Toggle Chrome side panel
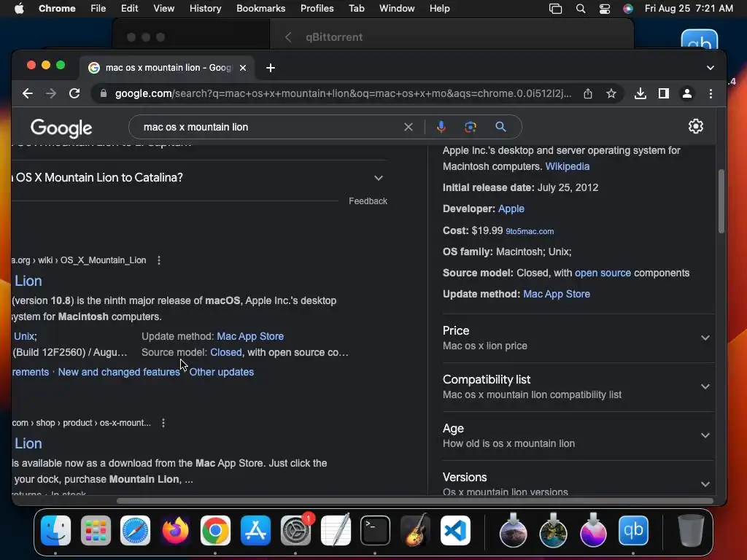Viewport: 747px width, 560px height. [x=664, y=93]
